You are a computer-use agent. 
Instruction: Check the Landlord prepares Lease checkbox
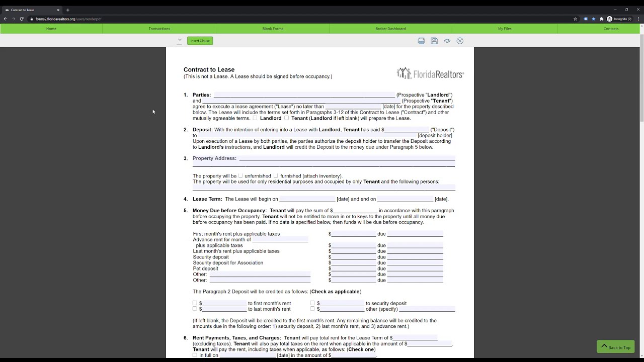(255, 118)
